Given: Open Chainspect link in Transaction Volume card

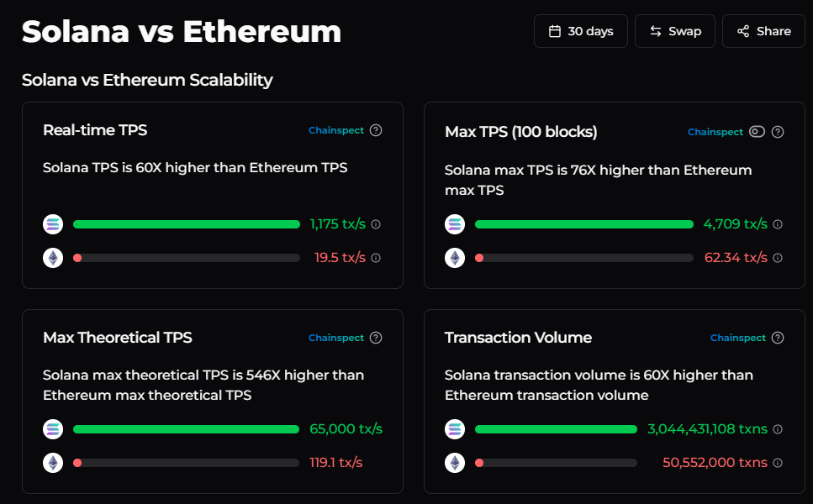Looking at the screenshot, I should pos(738,338).
